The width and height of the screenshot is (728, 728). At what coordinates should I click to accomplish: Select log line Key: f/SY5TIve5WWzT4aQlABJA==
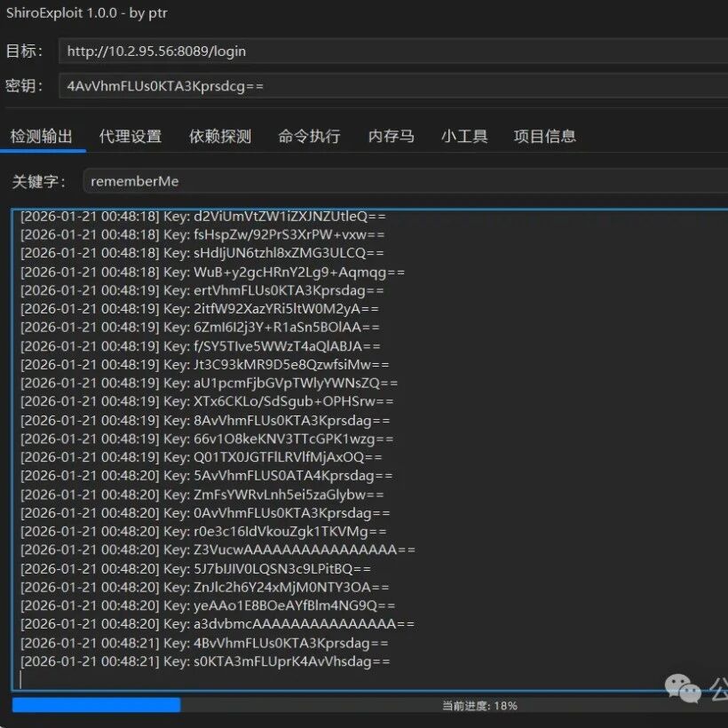click(x=201, y=346)
